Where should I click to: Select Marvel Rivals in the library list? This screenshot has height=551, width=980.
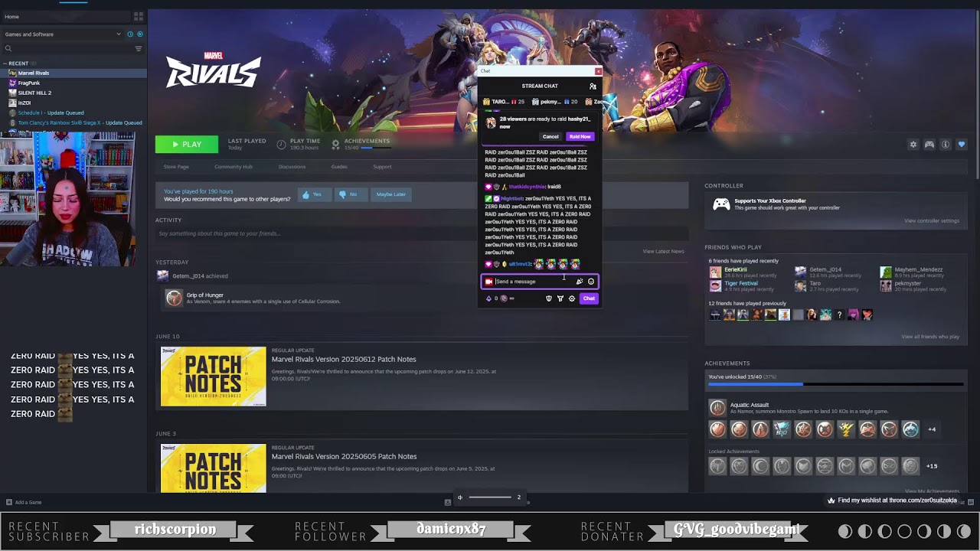(73, 73)
